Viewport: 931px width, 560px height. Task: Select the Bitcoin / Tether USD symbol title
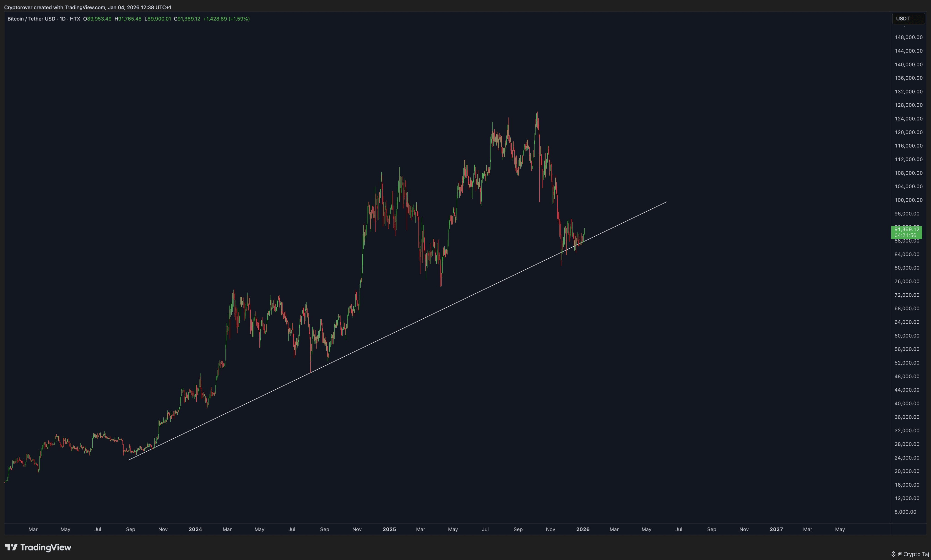click(31, 19)
